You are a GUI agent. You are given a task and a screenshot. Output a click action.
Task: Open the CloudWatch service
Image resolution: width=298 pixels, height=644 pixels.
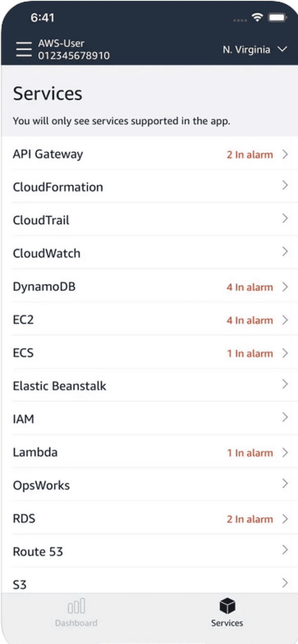click(x=46, y=254)
